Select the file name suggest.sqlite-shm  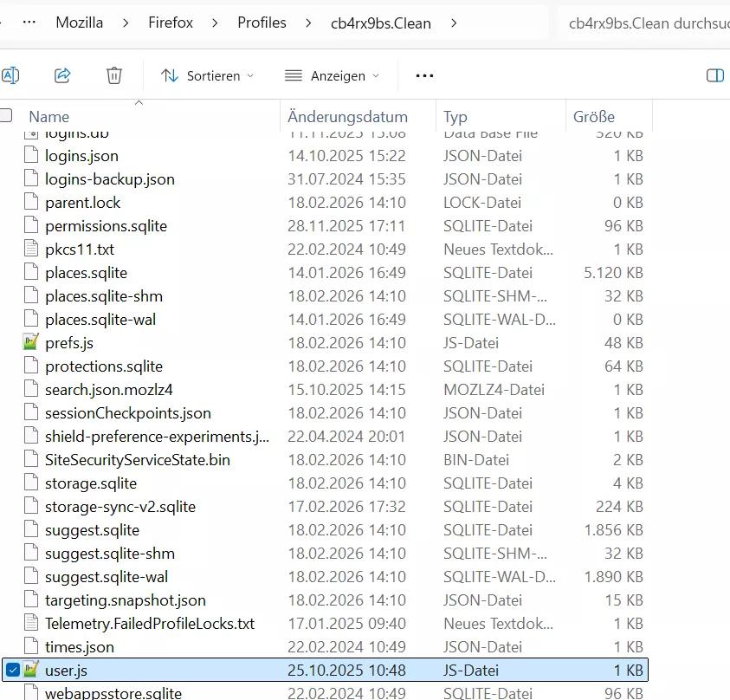[110, 554]
